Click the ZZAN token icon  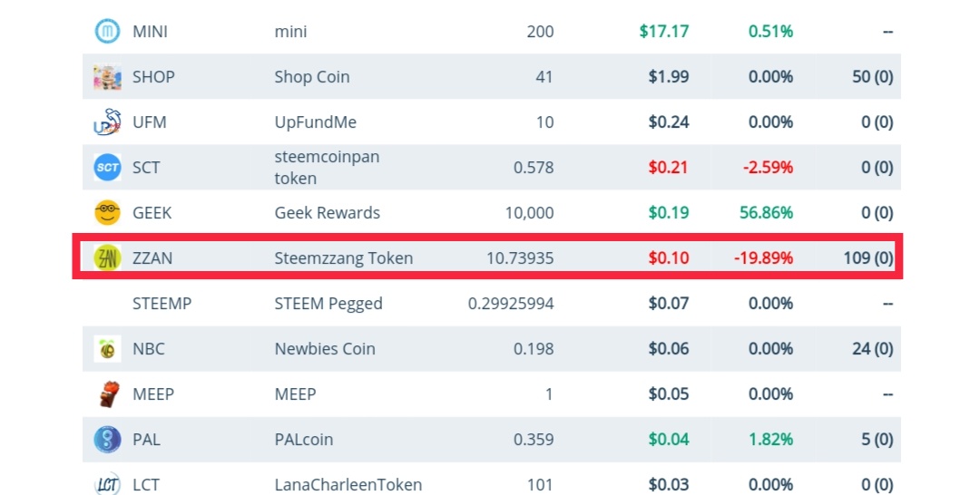pyautogui.click(x=107, y=258)
